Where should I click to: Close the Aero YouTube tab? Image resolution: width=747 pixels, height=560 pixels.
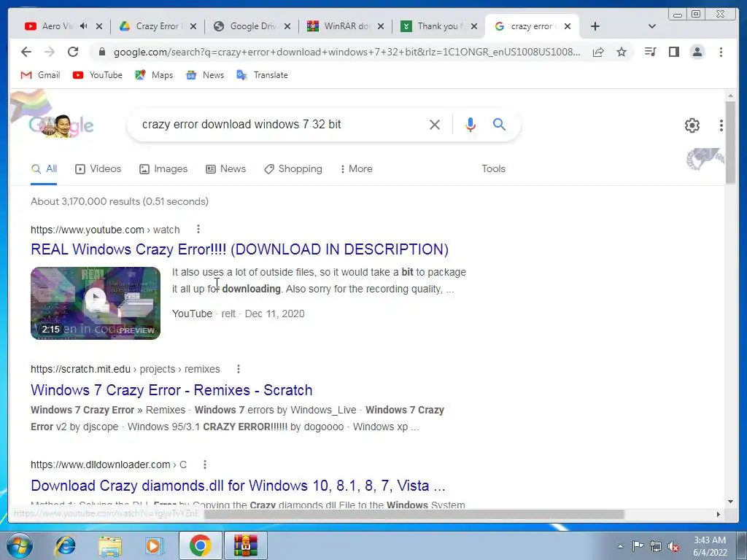click(99, 26)
